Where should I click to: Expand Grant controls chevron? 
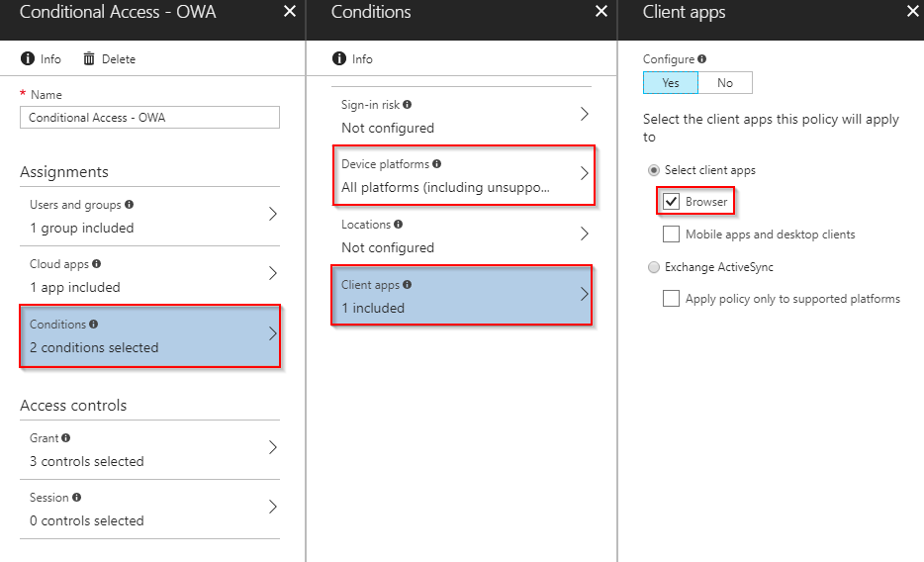pos(273,447)
